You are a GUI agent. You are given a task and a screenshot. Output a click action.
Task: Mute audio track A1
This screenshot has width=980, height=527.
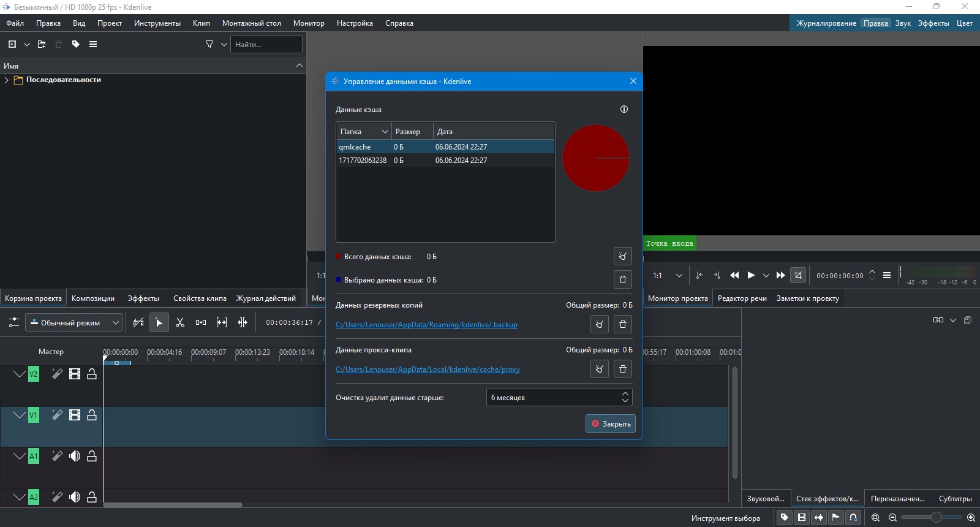click(75, 456)
